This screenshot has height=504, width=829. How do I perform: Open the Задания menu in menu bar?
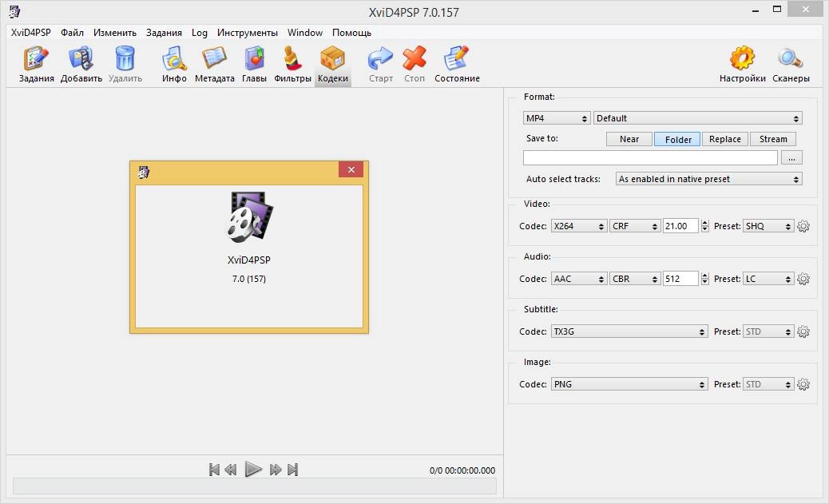[x=164, y=32]
